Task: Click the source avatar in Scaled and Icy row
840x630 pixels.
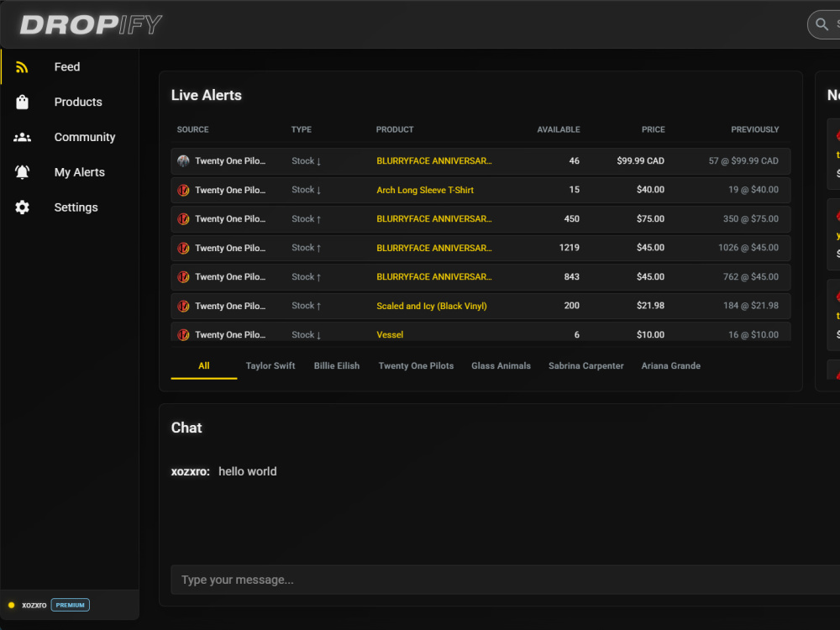Action: click(183, 306)
